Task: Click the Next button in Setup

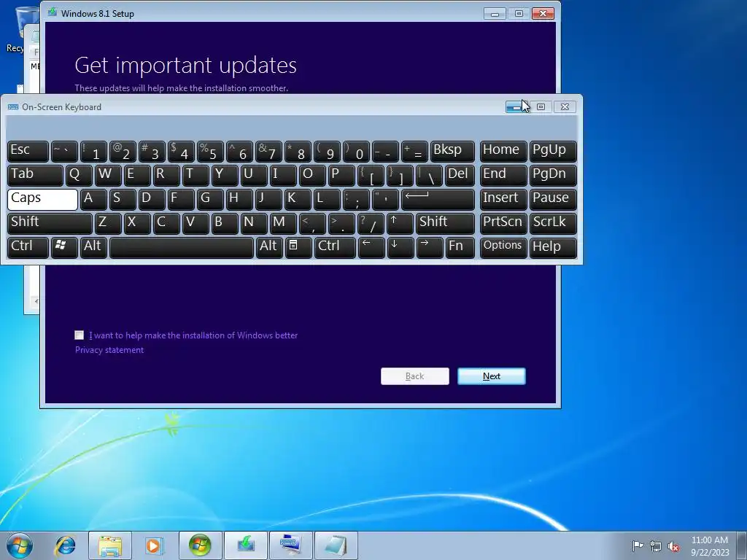Action: tap(491, 376)
